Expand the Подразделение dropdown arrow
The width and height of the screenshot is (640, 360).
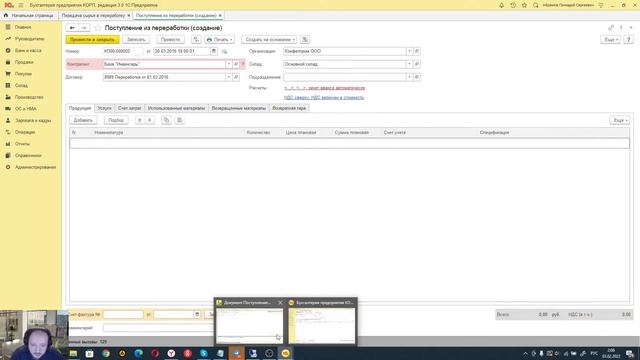point(409,77)
